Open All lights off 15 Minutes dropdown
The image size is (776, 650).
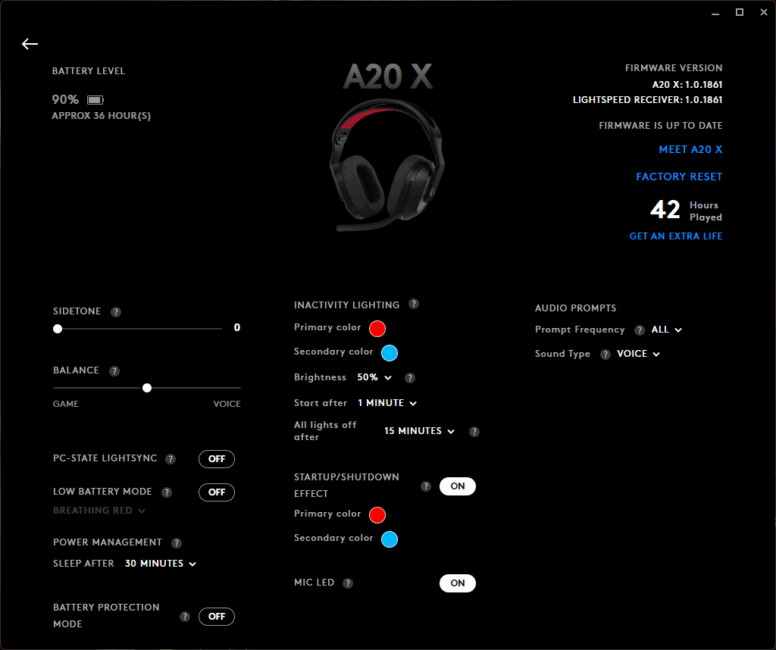(419, 431)
